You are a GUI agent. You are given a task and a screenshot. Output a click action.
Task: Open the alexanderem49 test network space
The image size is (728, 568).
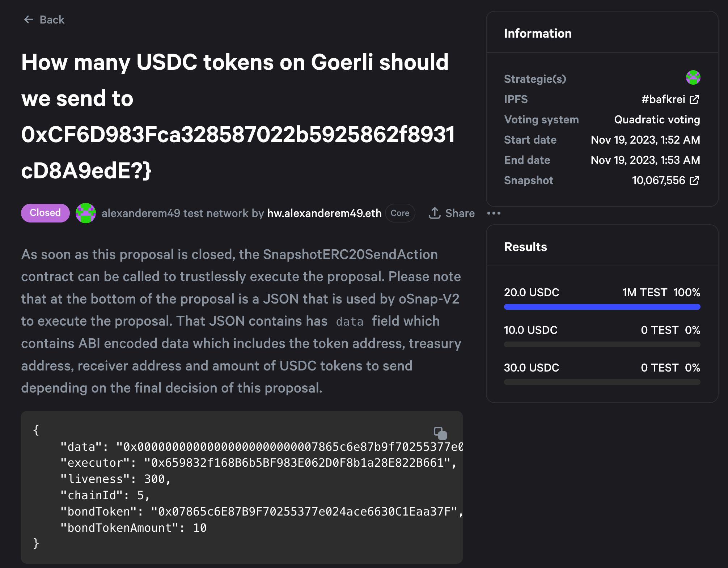click(x=176, y=213)
